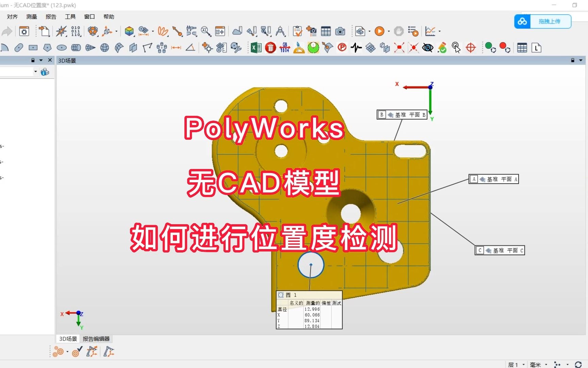Click the Excel export icon
This screenshot has width=588, height=368.
click(256, 48)
